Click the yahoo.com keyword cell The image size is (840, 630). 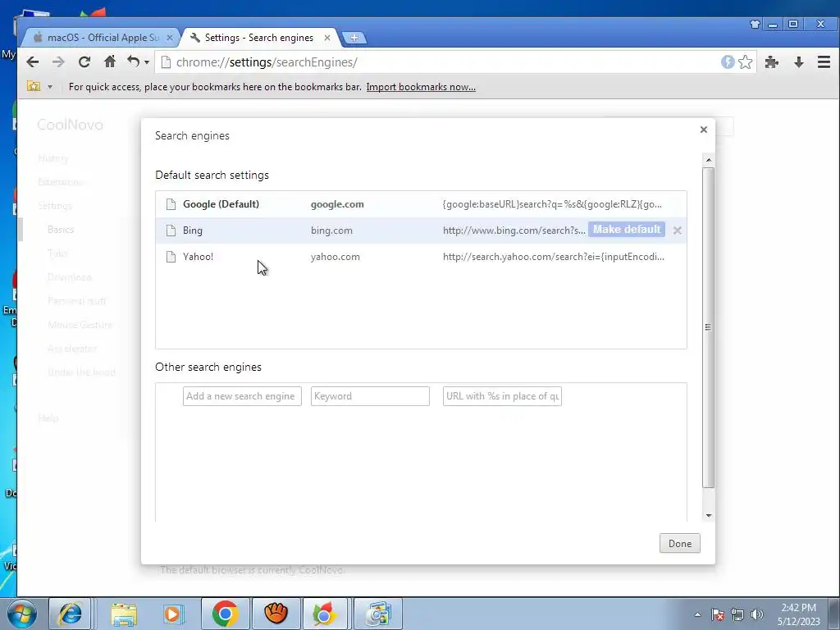click(335, 257)
